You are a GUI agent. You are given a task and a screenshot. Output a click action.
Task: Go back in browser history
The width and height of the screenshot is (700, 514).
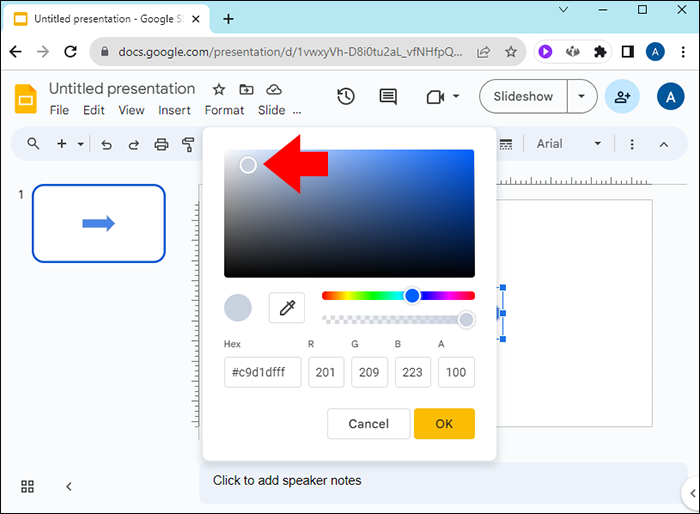click(16, 52)
